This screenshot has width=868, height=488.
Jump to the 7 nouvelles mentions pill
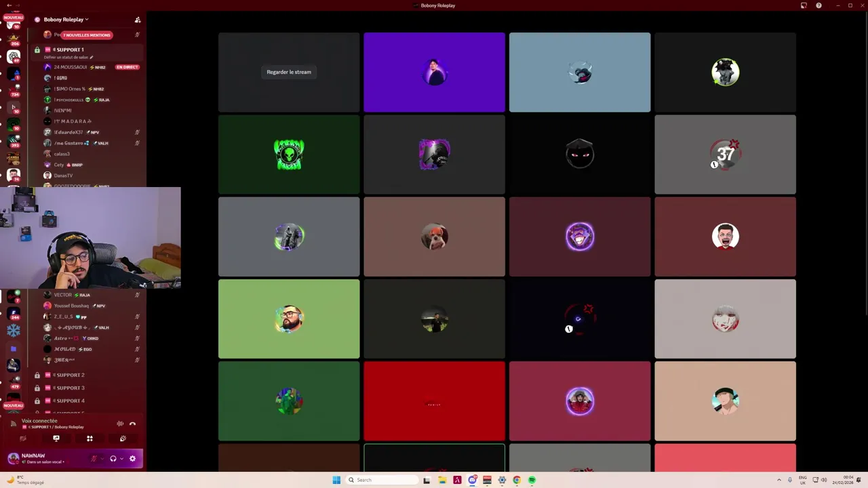click(x=87, y=35)
